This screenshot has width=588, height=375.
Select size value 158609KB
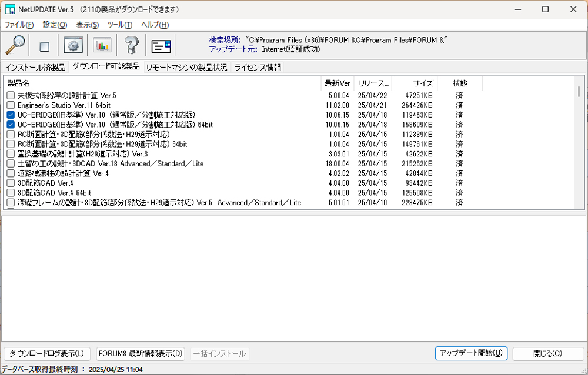(x=417, y=125)
